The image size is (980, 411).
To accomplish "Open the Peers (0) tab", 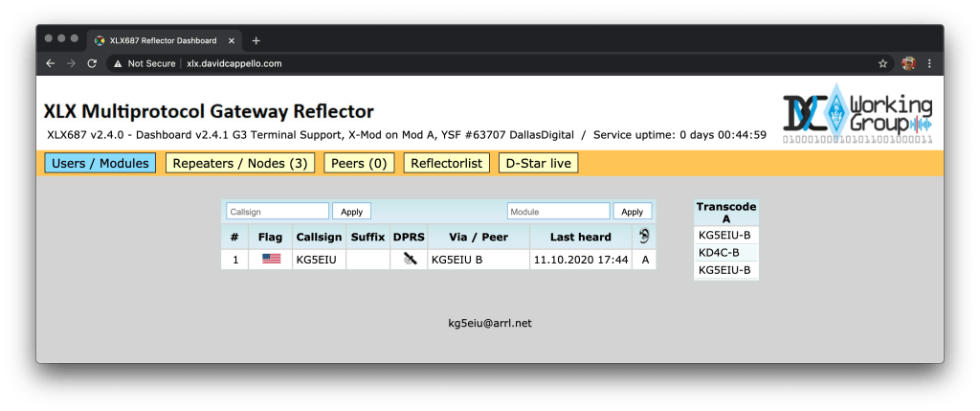I will [x=359, y=163].
